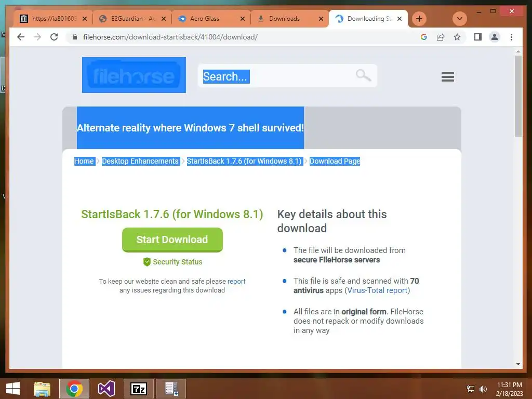Viewport: 532px width, 399px height.
Task: Click the FileHorse logo
Action: tap(134, 75)
